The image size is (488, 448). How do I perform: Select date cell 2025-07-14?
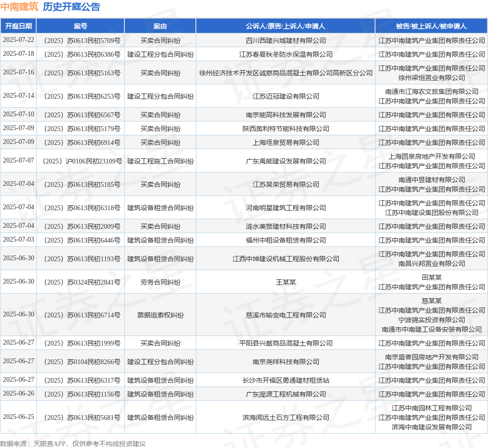(19, 96)
